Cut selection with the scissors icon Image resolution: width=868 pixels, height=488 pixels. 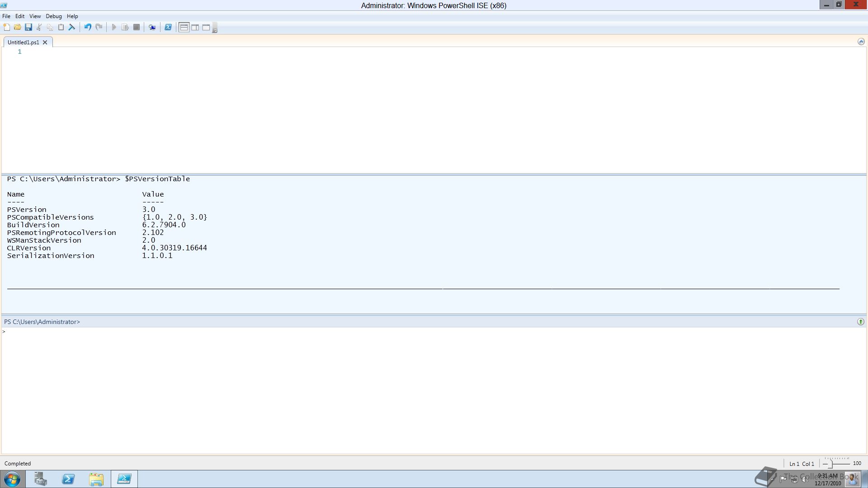click(x=39, y=27)
